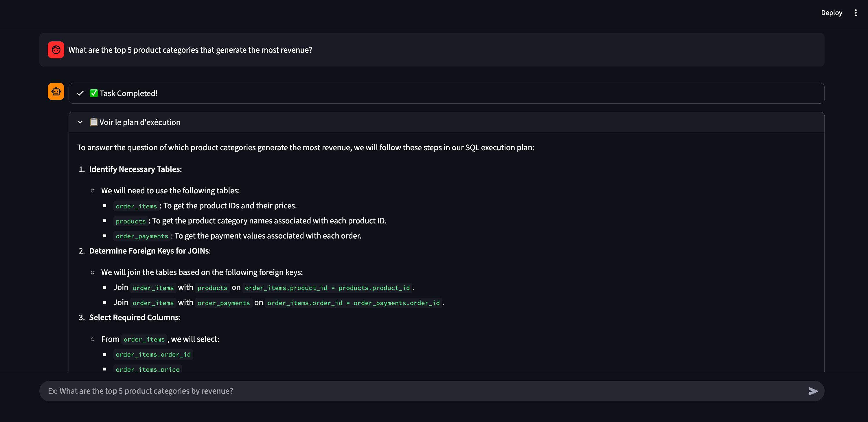Click order_payments code tag in tables list
The height and width of the screenshot is (422, 868).
point(142,236)
